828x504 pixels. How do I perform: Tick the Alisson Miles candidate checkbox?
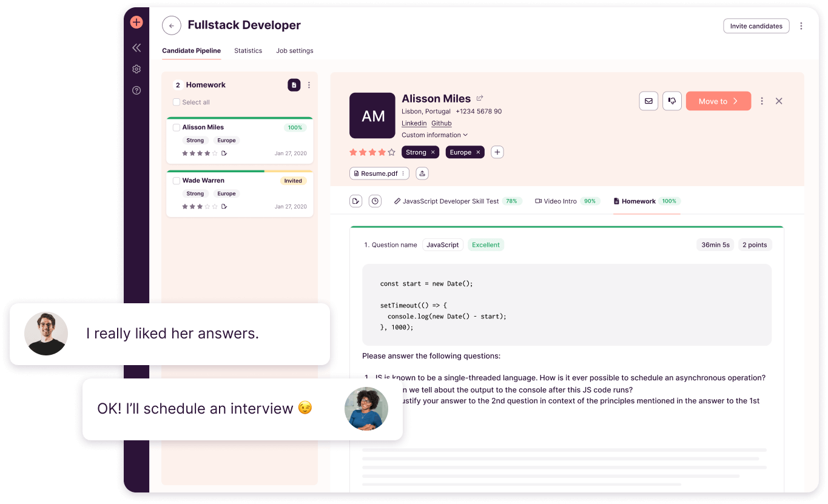(177, 127)
